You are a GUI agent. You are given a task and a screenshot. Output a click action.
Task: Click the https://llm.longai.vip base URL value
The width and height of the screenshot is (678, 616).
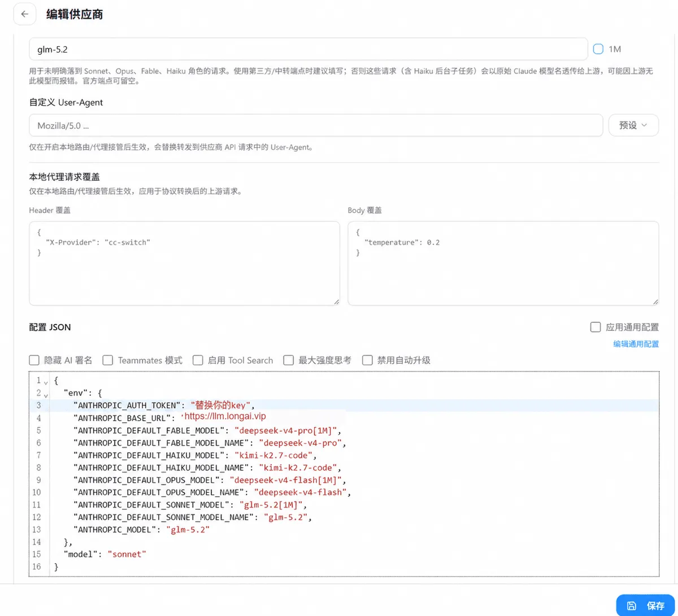[x=225, y=416]
